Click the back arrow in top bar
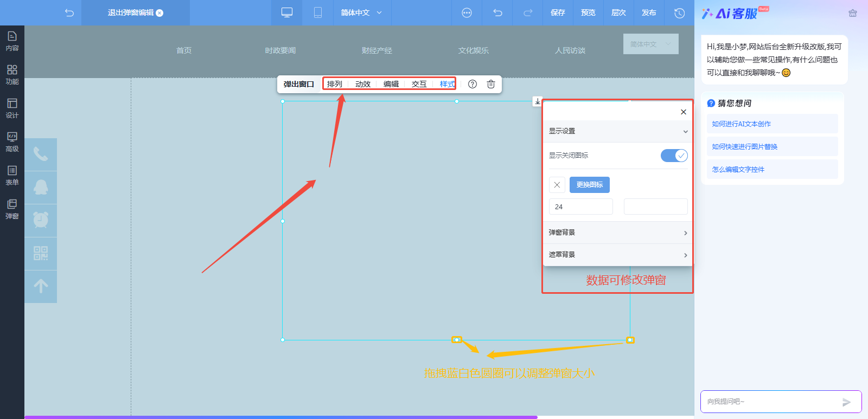Viewport: 868px width, 419px height. pyautogui.click(x=69, y=12)
